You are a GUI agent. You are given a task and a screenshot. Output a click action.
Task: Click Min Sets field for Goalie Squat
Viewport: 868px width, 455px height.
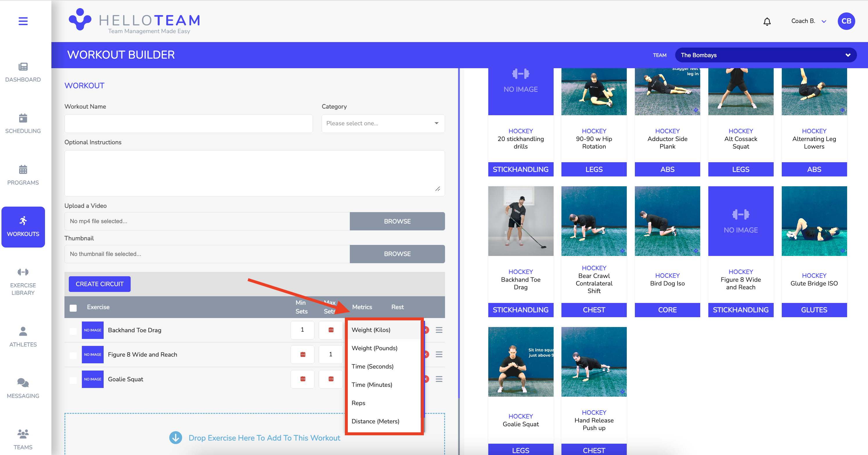click(302, 379)
